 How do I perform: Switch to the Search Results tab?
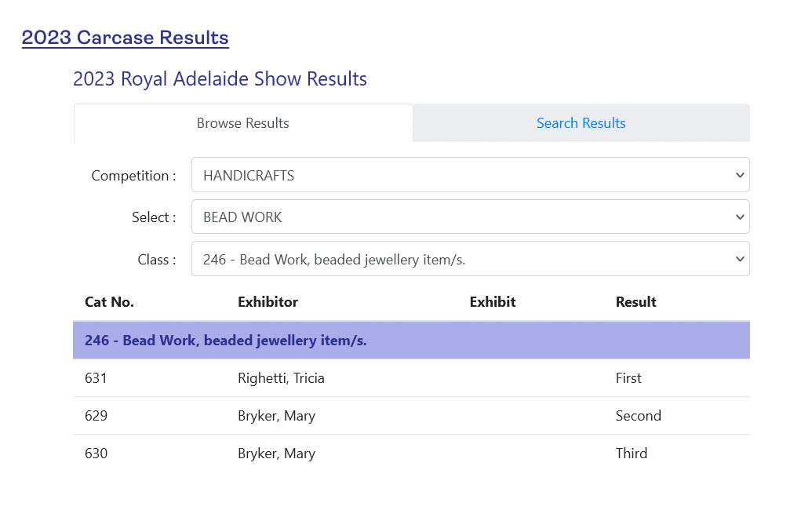581,123
